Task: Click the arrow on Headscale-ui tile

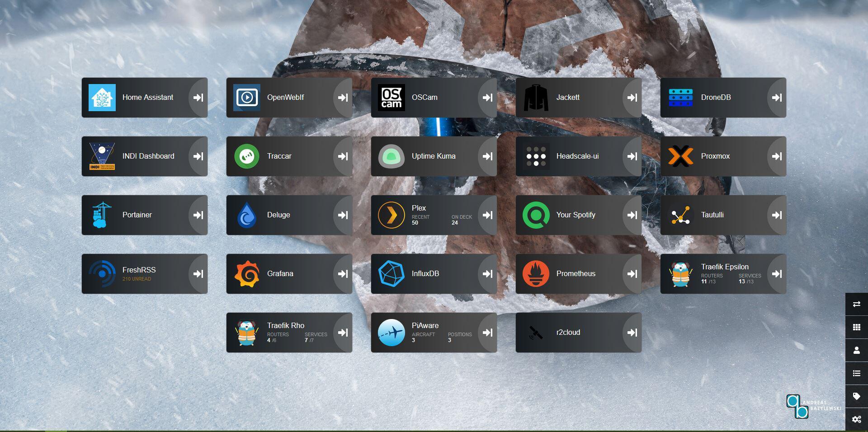Action: (632, 156)
